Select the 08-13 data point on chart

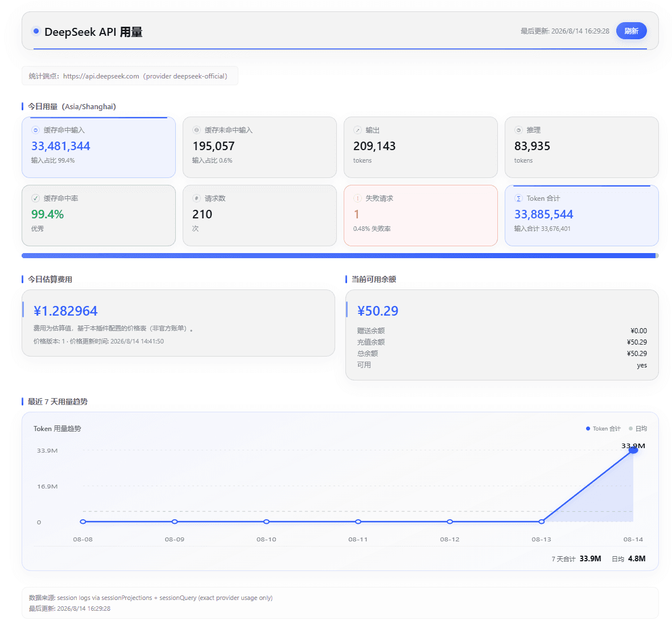tap(542, 521)
